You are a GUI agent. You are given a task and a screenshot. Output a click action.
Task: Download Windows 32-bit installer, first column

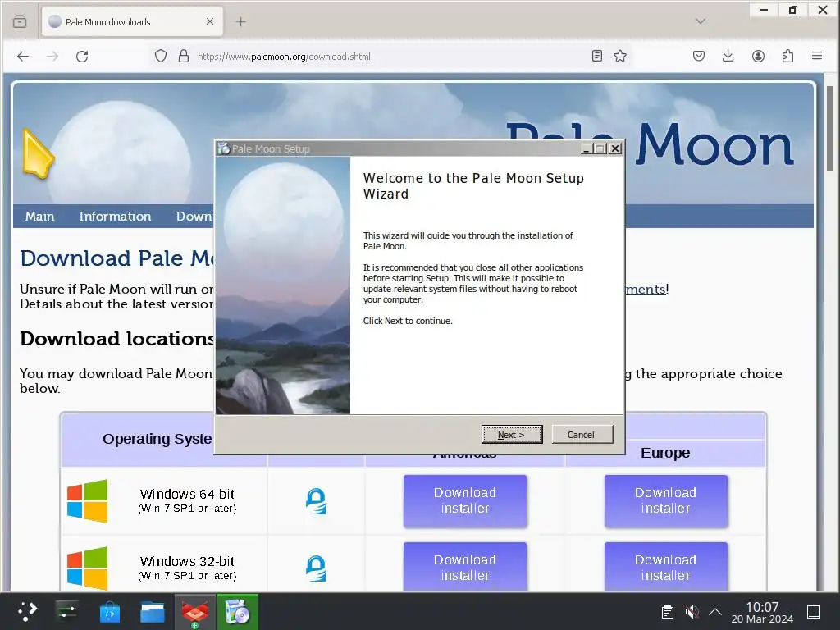[x=465, y=567]
